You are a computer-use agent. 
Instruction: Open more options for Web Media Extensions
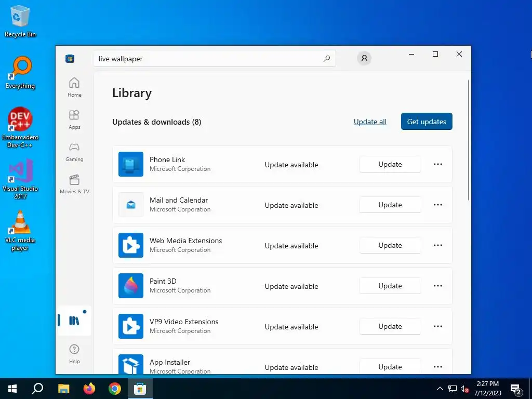pyautogui.click(x=437, y=245)
